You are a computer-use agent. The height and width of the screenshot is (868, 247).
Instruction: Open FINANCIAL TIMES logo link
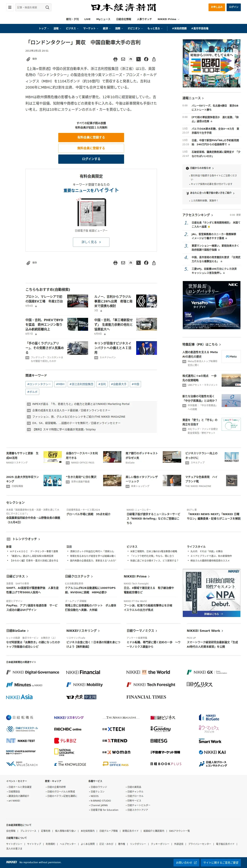click(x=146, y=697)
